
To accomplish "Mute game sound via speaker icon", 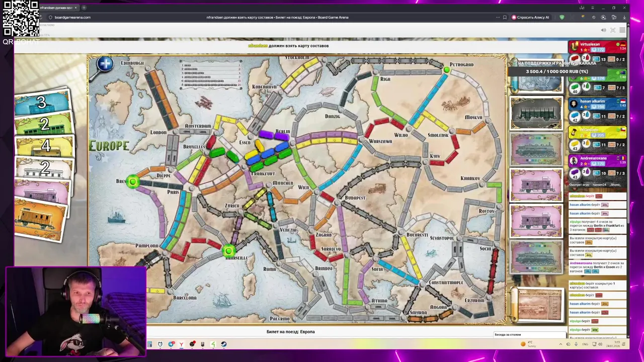I will click(603, 30).
